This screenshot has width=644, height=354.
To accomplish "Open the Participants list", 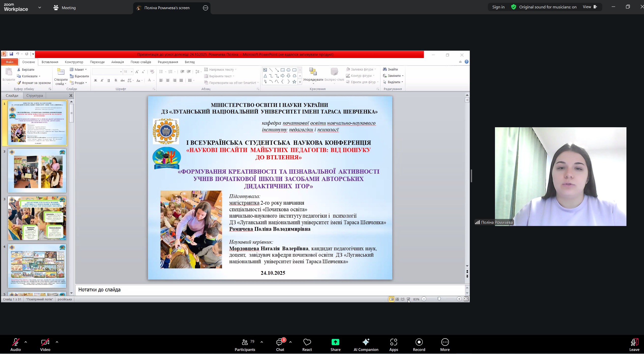I will click(245, 345).
